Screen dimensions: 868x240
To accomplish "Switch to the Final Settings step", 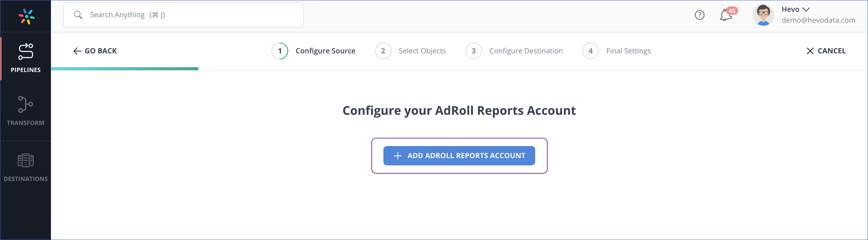I will [628, 51].
